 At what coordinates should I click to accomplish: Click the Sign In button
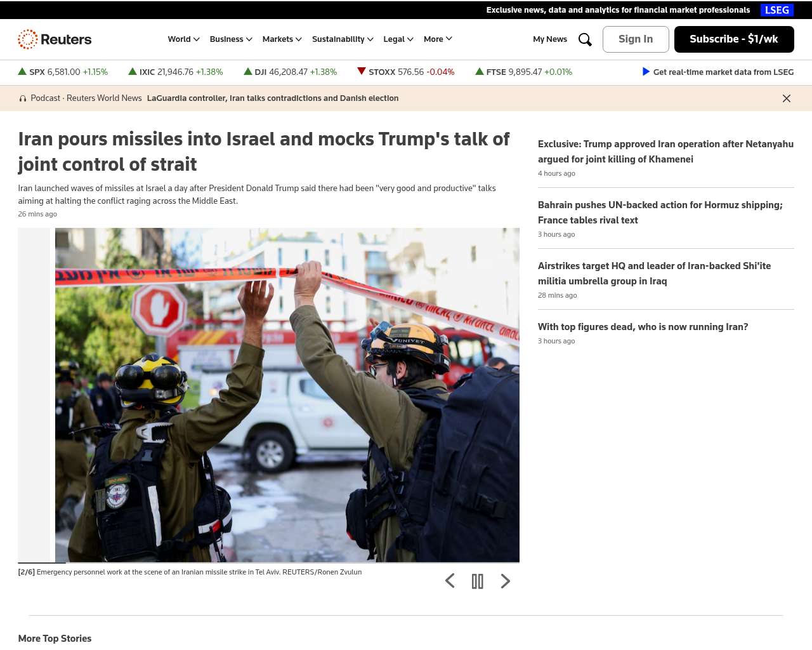pyautogui.click(x=635, y=39)
